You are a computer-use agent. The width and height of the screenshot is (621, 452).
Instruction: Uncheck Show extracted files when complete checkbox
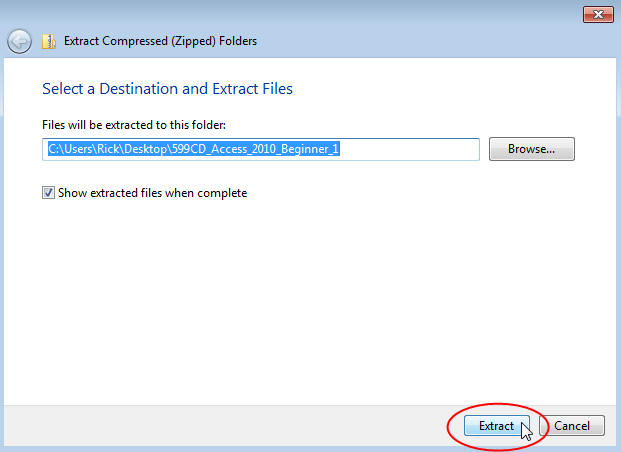(x=48, y=193)
